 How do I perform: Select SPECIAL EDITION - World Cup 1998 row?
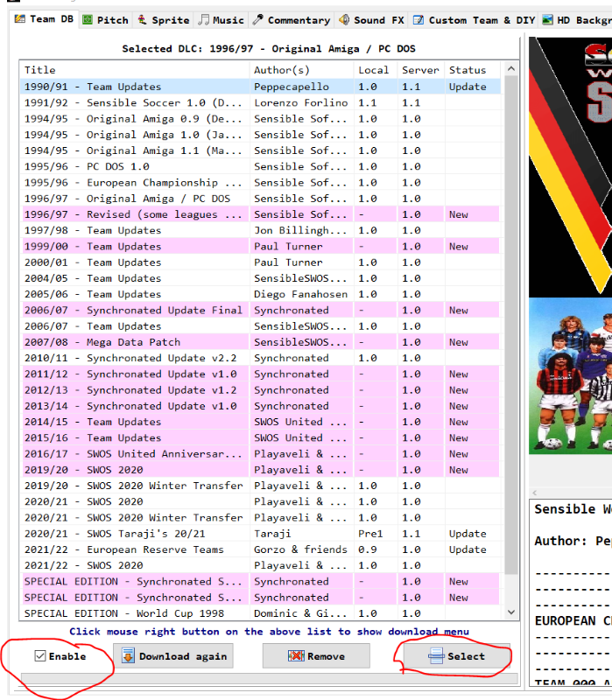pos(132,613)
